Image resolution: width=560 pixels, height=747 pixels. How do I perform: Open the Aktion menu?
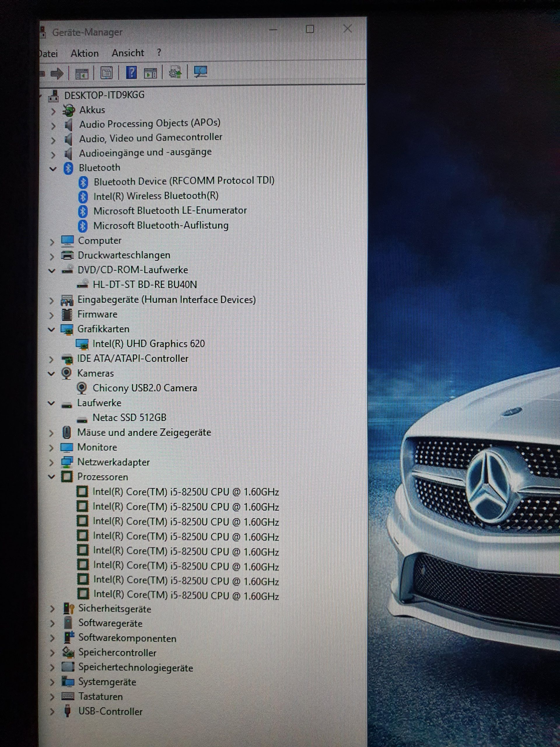(84, 53)
